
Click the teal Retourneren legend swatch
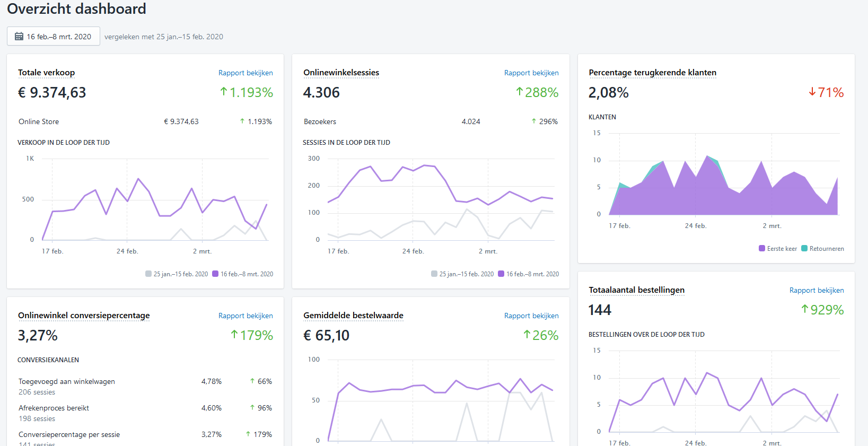[804, 248]
